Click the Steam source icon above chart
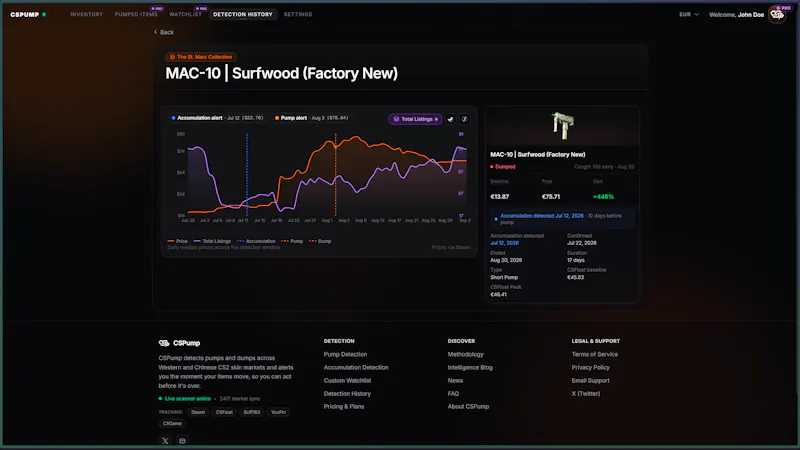Screen dimensions: 800x450 (451, 119)
